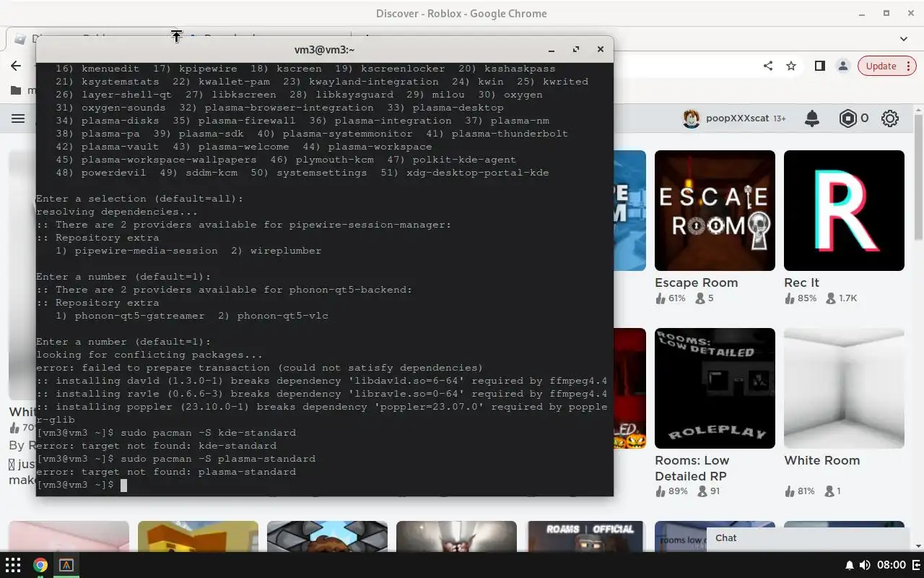Screen dimensions: 924x578
Task: Click White Room title under white thumbnail
Action: (821, 460)
